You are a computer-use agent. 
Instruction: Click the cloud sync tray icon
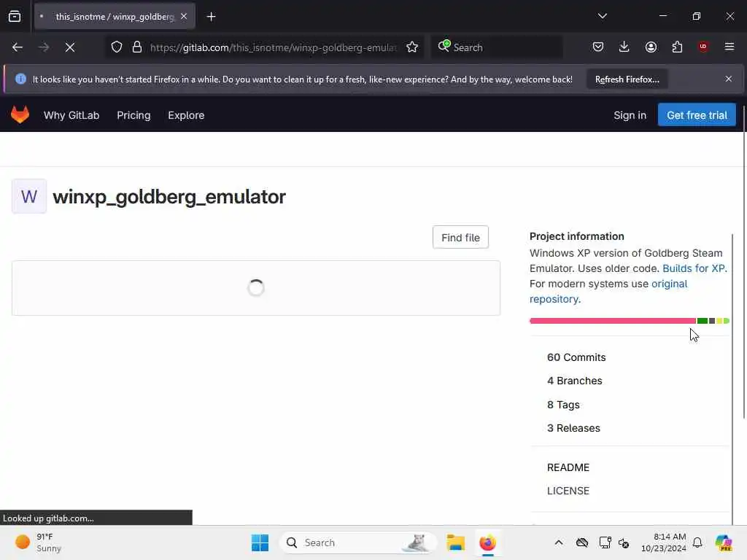tap(581, 542)
